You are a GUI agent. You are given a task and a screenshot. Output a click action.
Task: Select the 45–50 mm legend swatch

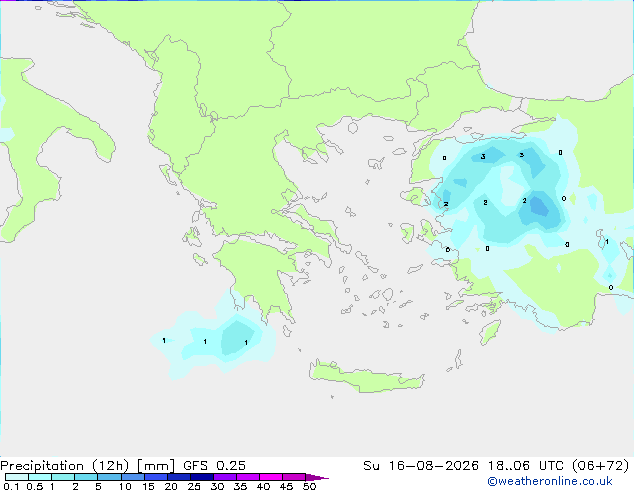click(294, 477)
